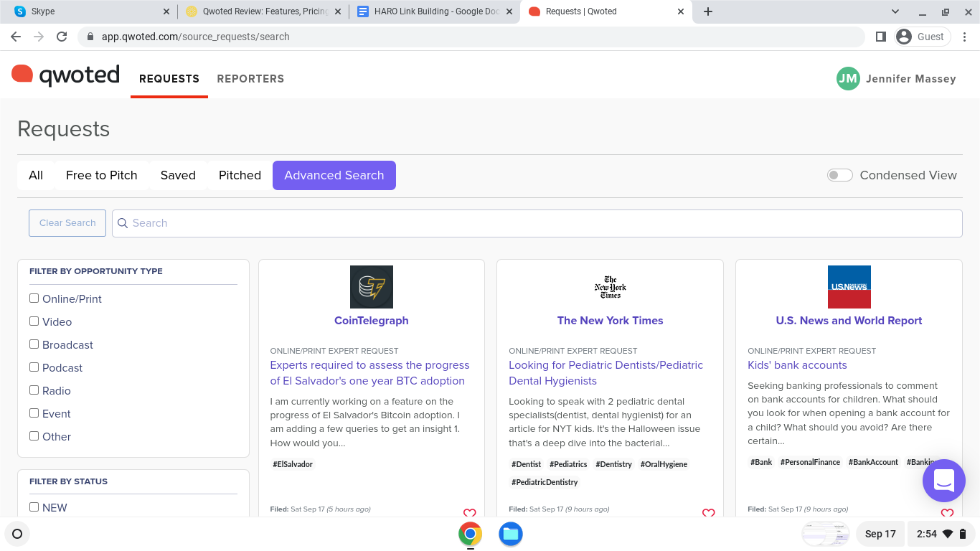Select the Advanced Search tab

(x=334, y=175)
